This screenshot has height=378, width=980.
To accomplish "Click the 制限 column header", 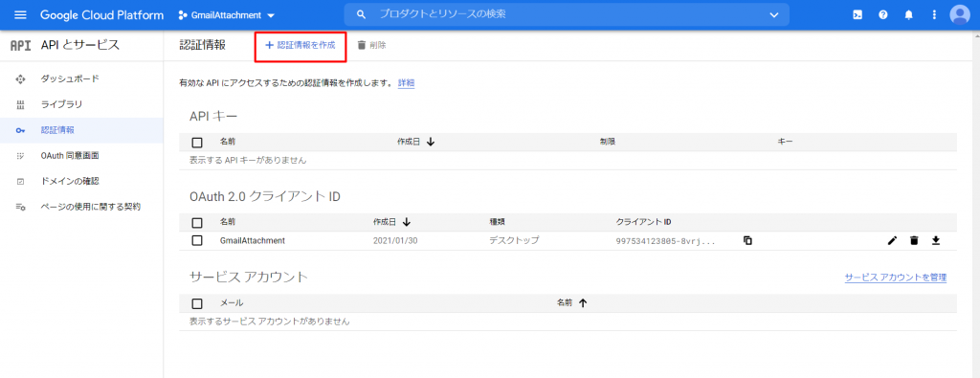I will coord(608,142).
